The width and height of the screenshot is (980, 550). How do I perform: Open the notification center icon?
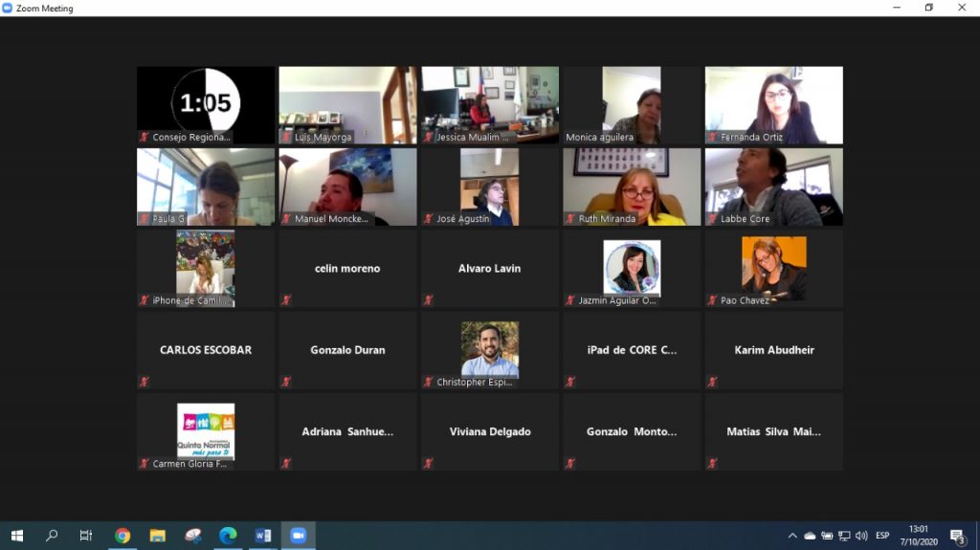tap(957, 536)
